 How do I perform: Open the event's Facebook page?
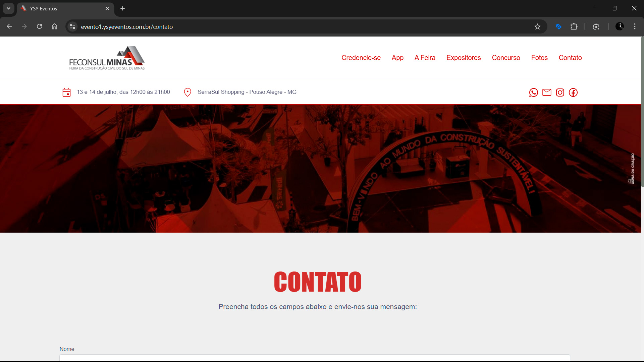573,93
